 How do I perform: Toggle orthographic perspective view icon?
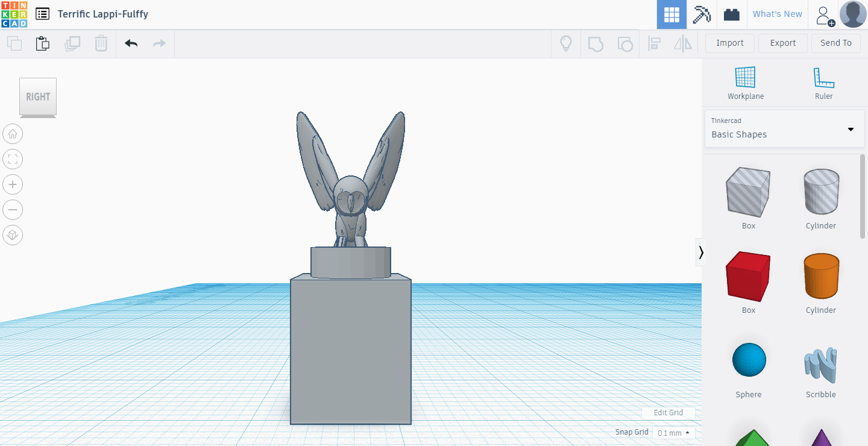pyautogui.click(x=13, y=235)
